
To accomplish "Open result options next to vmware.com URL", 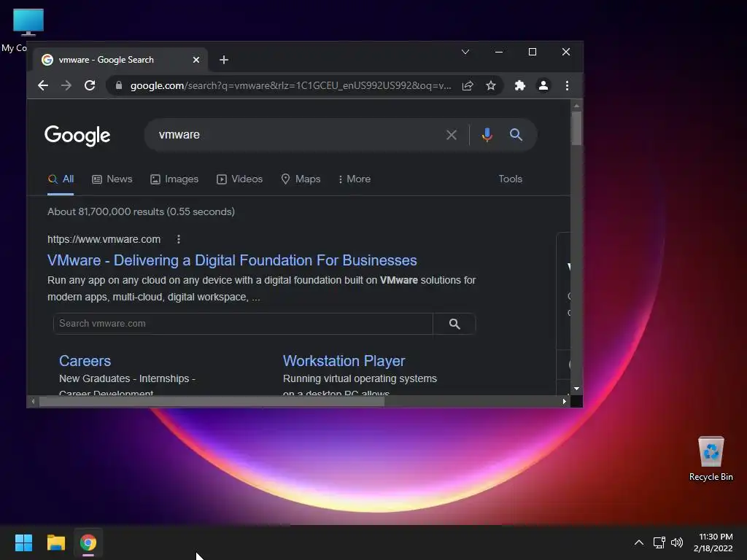I will click(179, 239).
